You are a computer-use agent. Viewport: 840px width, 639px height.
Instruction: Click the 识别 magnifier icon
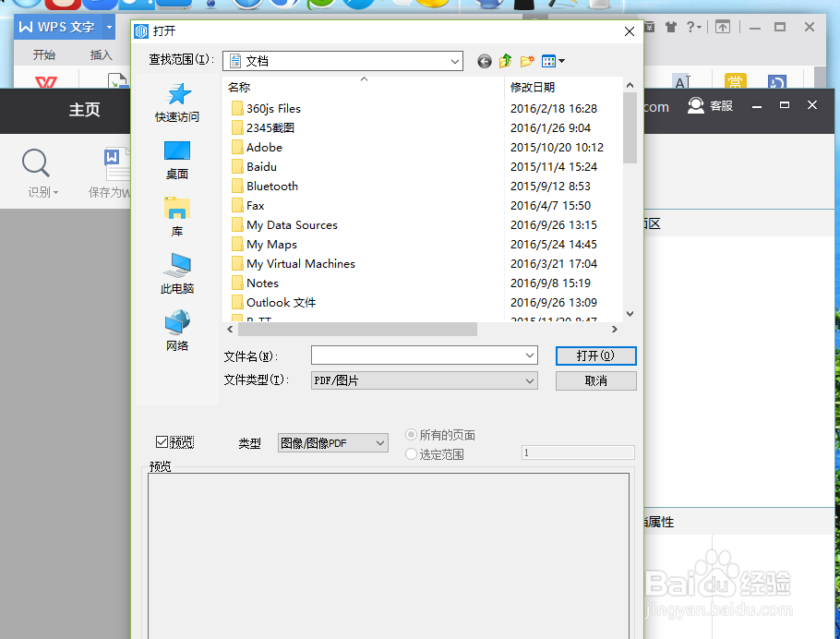click(x=35, y=163)
